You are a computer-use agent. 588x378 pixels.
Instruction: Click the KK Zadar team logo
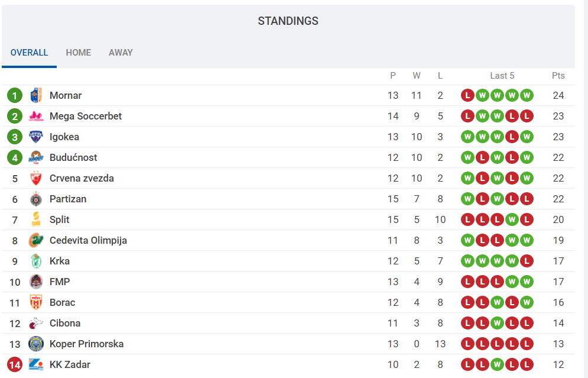pos(36,364)
